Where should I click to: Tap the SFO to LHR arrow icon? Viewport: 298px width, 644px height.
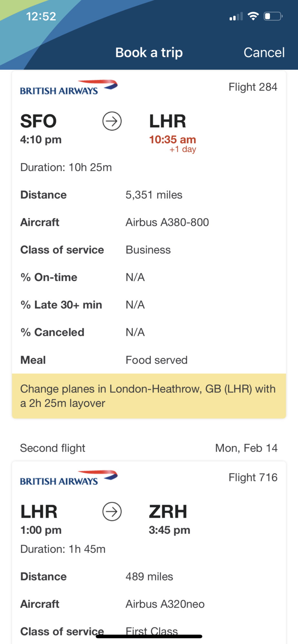pyautogui.click(x=112, y=121)
